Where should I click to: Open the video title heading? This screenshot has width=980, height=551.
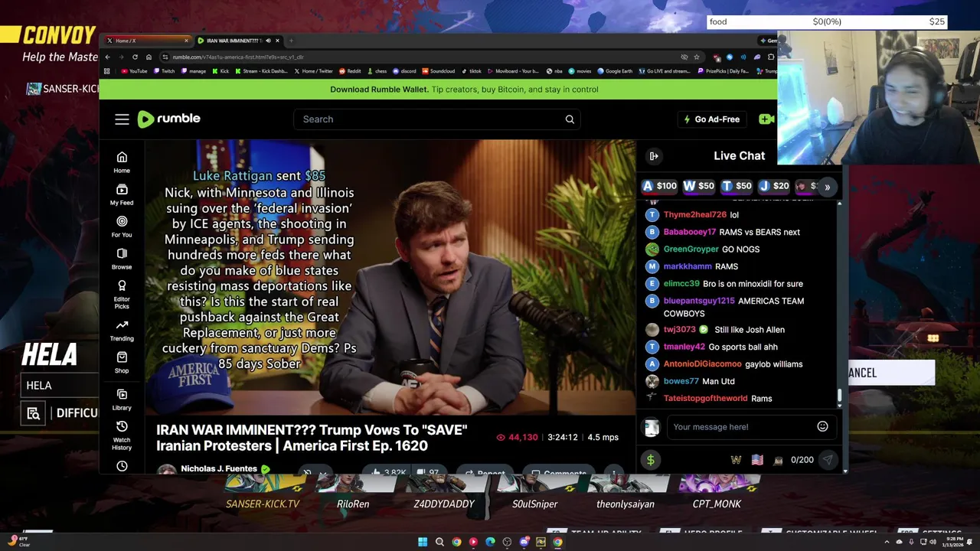click(312, 438)
